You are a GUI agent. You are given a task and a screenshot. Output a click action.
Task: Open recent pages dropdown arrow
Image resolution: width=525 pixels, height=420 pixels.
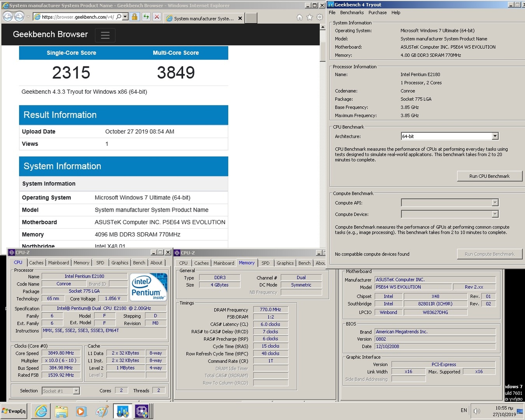point(28,17)
